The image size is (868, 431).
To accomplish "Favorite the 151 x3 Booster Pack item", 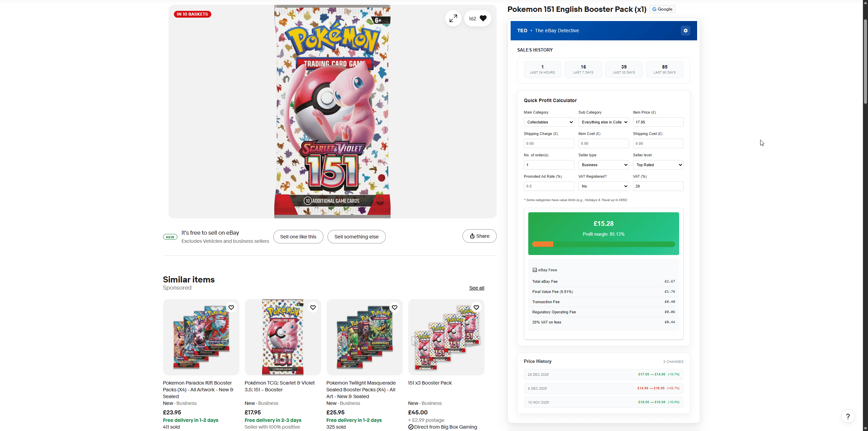I will click(476, 308).
